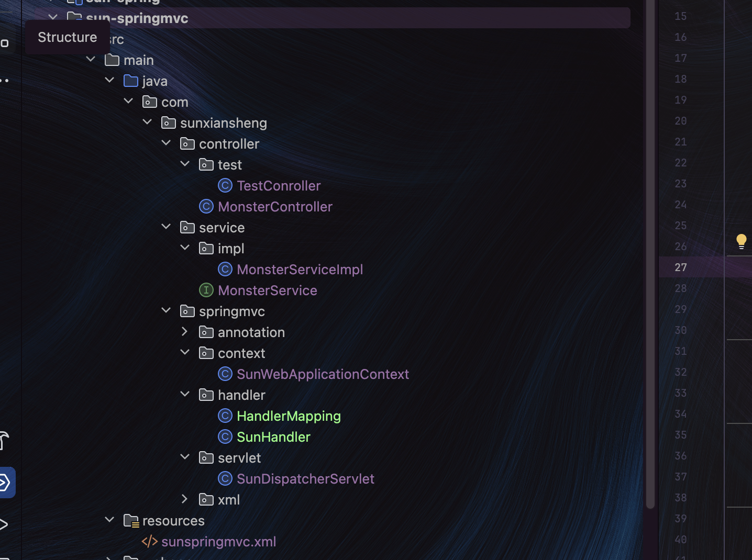Screen dimensions: 752x560
Task: Collapse the controller package chevron
Action: pos(166,143)
